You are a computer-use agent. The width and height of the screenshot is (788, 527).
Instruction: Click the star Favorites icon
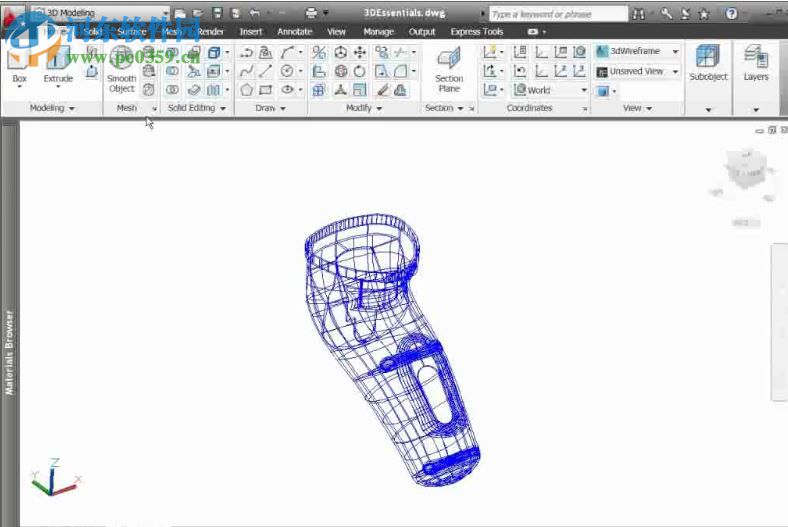point(704,14)
